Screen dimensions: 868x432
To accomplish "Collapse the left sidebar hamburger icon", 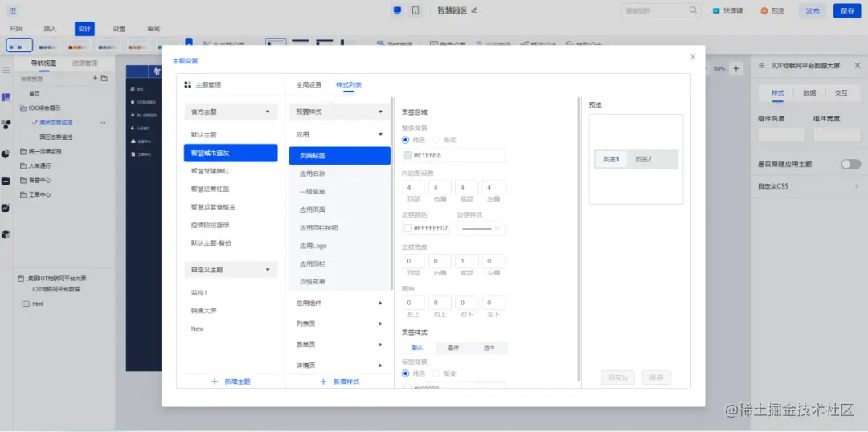I will click(x=6, y=70).
